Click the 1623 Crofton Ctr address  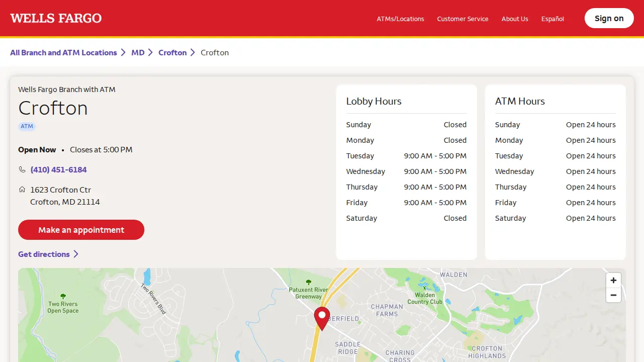tap(65, 196)
